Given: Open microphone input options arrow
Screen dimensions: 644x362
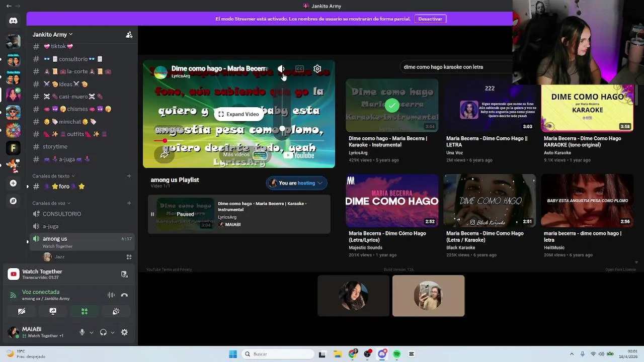Looking at the screenshot, I should 91,332.
